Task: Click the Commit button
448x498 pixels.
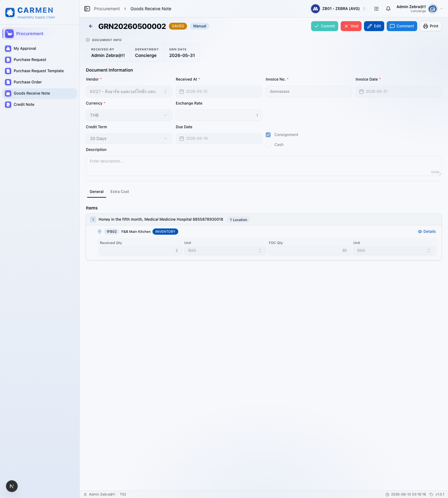Action: click(x=324, y=26)
